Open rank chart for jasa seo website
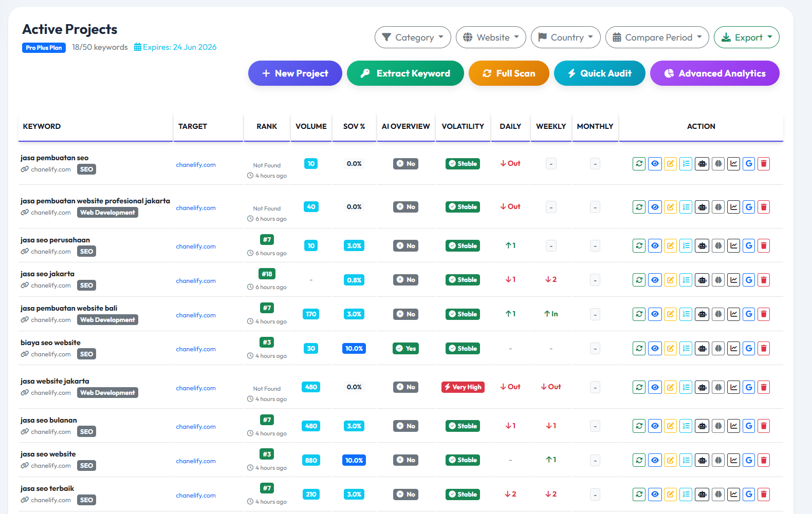Screen dimensions: 812x514 pos(734,461)
